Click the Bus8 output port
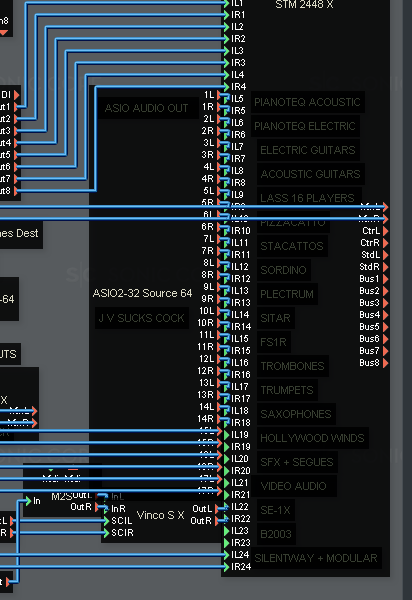This screenshot has width=412, height=600. click(x=386, y=363)
